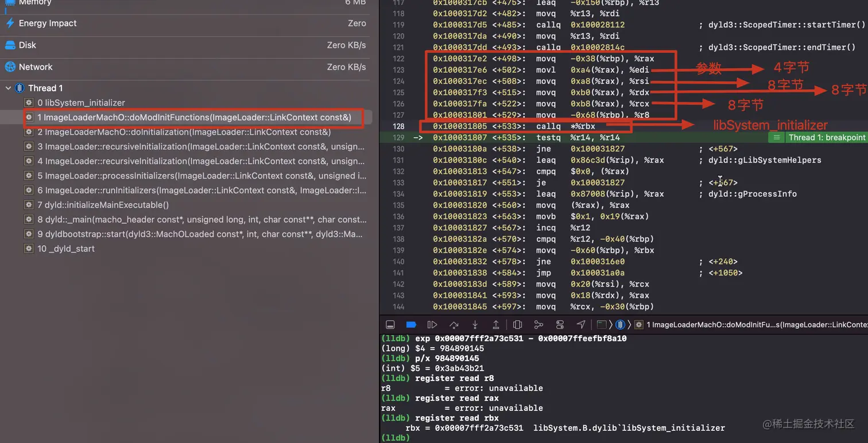
Task: Select the process icon in the debug jump bar
Action: coord(602,325)
